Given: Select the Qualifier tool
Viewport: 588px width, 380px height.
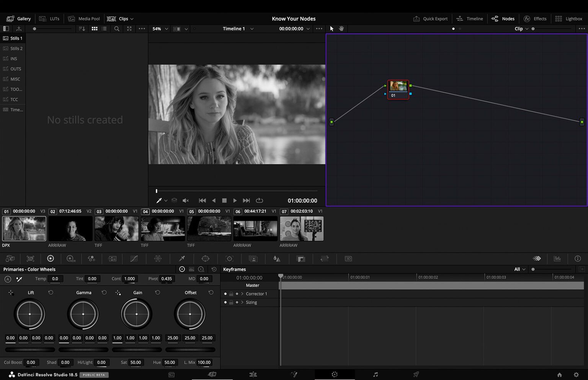Looking at the screenshot, I should point(182,259).
